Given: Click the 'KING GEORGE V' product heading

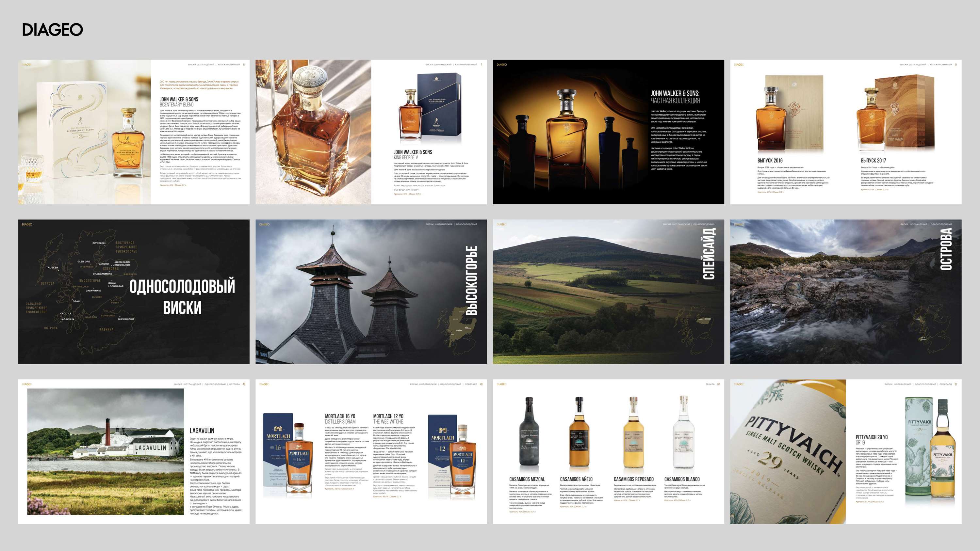Looking at the screenshot, I should 405,157.
